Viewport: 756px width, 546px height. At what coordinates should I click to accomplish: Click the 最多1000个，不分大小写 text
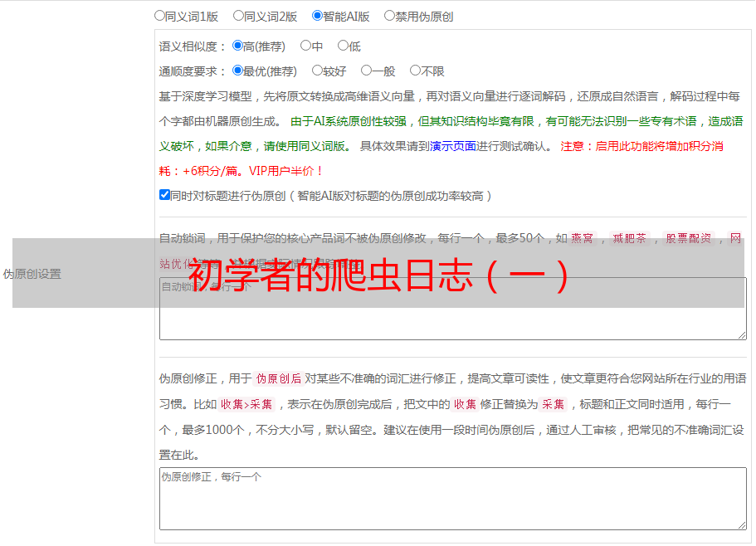point(248,430)
